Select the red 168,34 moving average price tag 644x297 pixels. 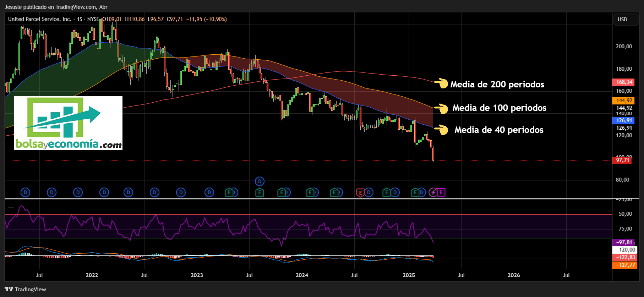624,82
